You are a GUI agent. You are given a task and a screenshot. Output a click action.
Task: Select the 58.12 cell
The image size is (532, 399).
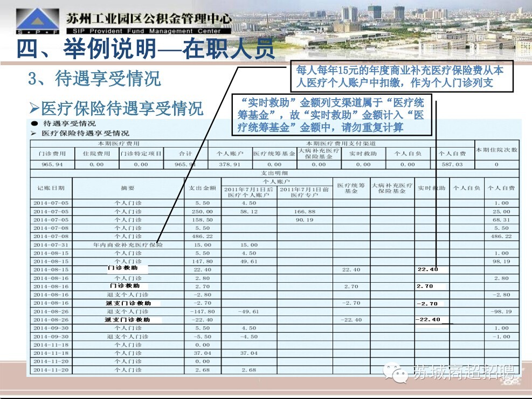coord(249,212)
